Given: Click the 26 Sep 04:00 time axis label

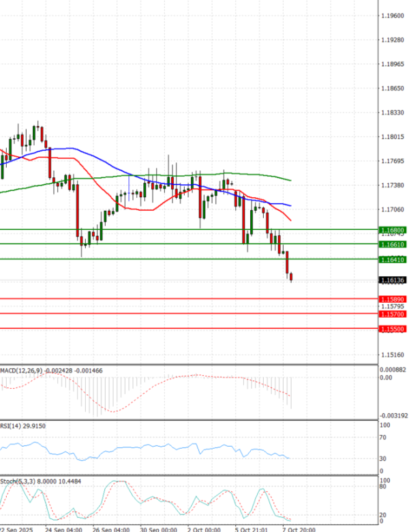Looking at the screenshot, I should (x=110, y=529).
